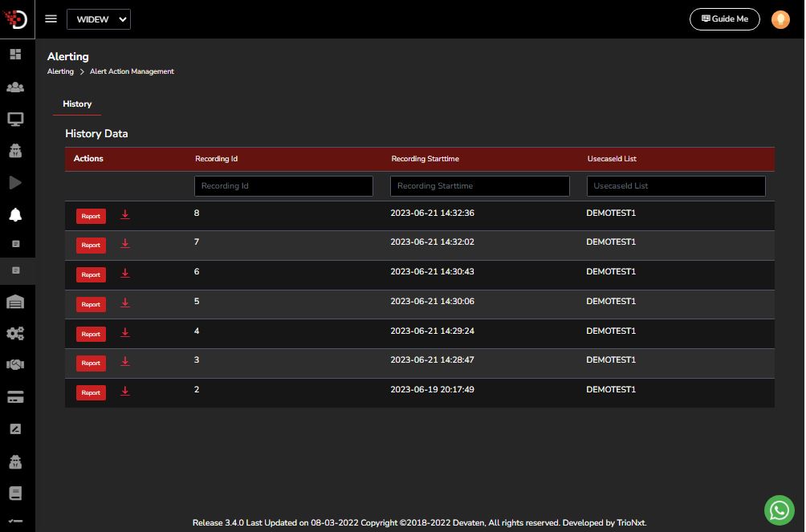
Task: Download recording 3 data
Action: click(x=125, y=362)
